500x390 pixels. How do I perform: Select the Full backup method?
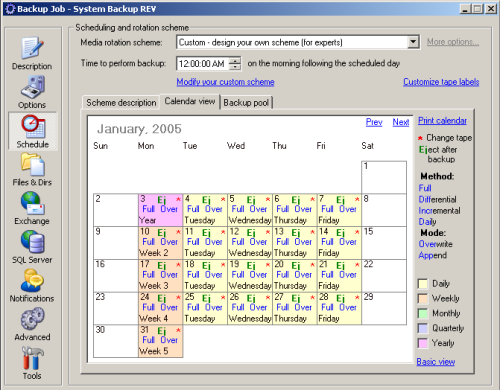[425, 188]
